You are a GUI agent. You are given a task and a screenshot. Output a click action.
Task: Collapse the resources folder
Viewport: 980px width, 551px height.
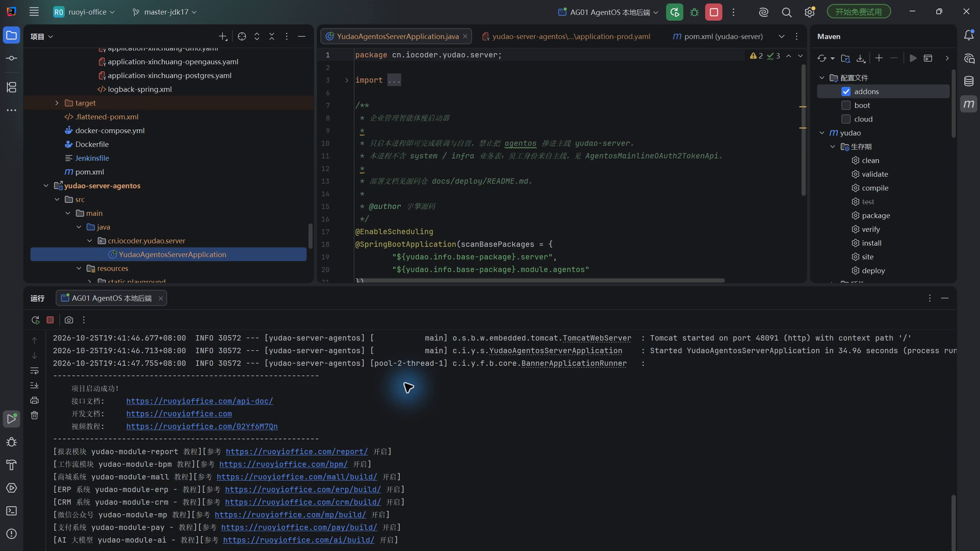tap(79, 268)
